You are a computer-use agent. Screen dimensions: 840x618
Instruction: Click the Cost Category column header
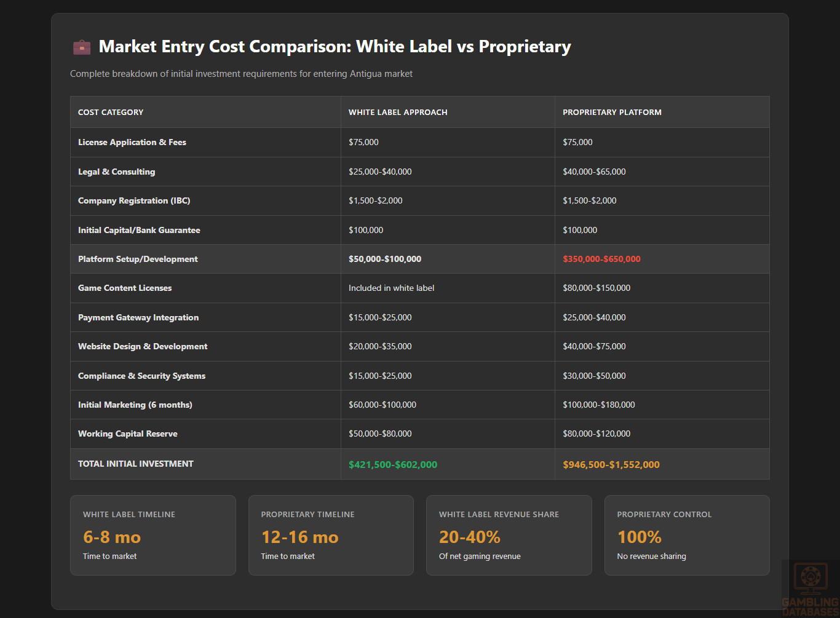click(x=111, y=113)
